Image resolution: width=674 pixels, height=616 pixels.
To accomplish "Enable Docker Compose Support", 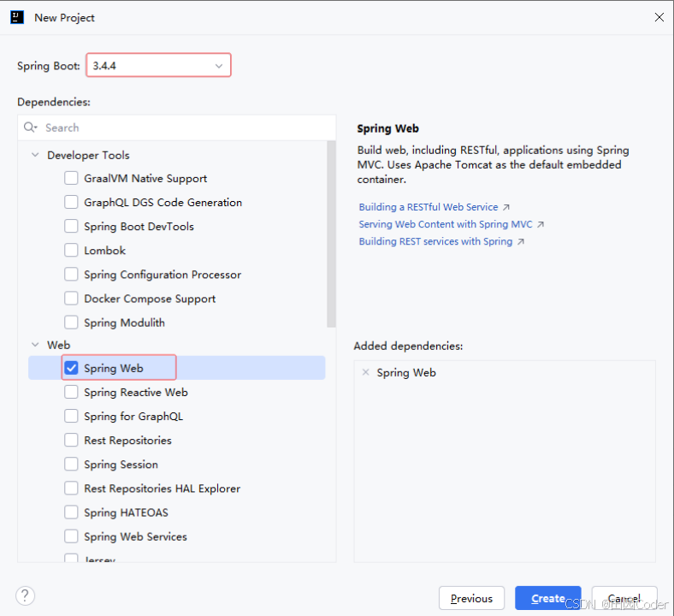I will coord(71,299).
